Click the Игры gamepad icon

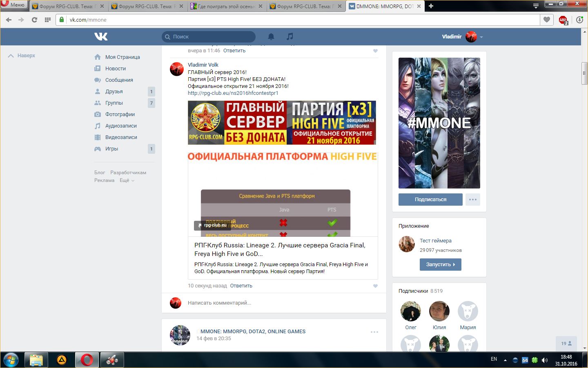(98, 149)
